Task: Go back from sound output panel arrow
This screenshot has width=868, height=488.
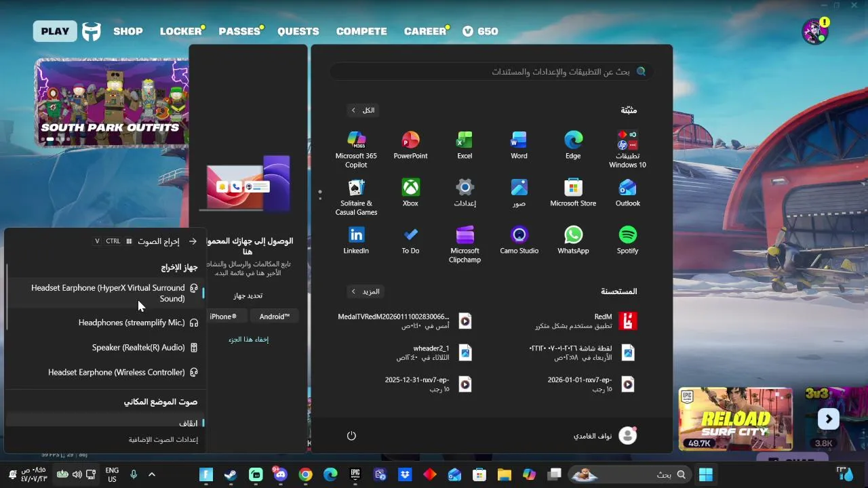Action: [x=193, y=241]
